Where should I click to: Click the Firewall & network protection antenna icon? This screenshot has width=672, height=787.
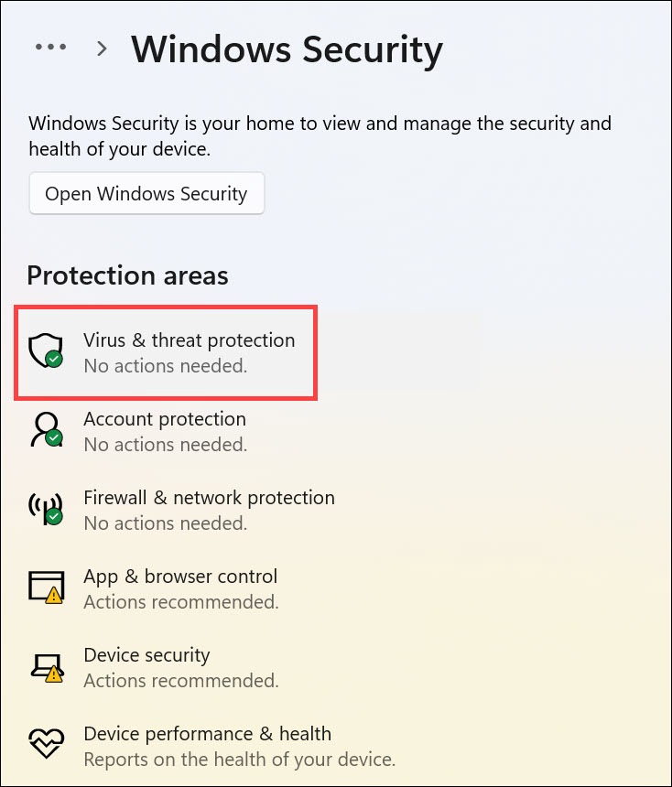click(x=45, y=509)
